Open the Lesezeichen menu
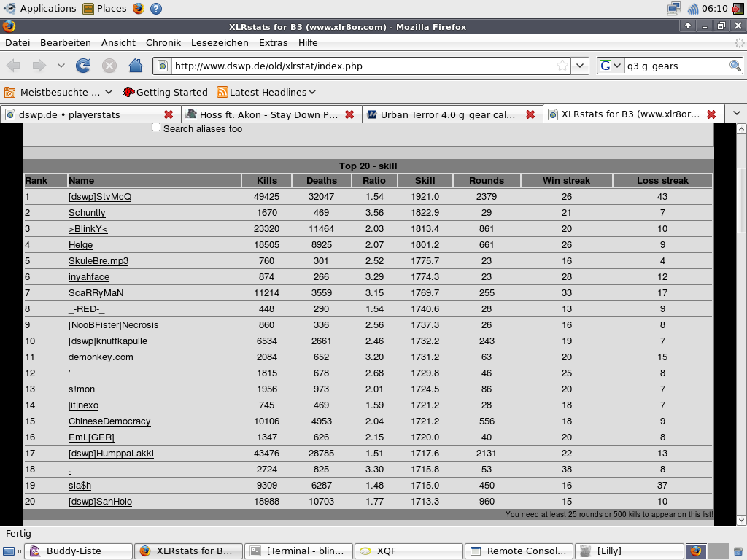 (x=220, y=42)
